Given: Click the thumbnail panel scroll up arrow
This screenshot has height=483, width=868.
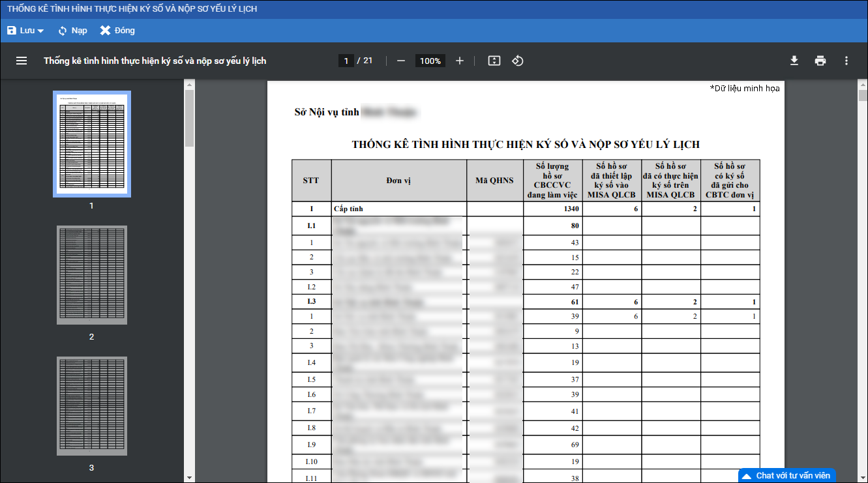Looking at the screenshot, I should [189, 84].
